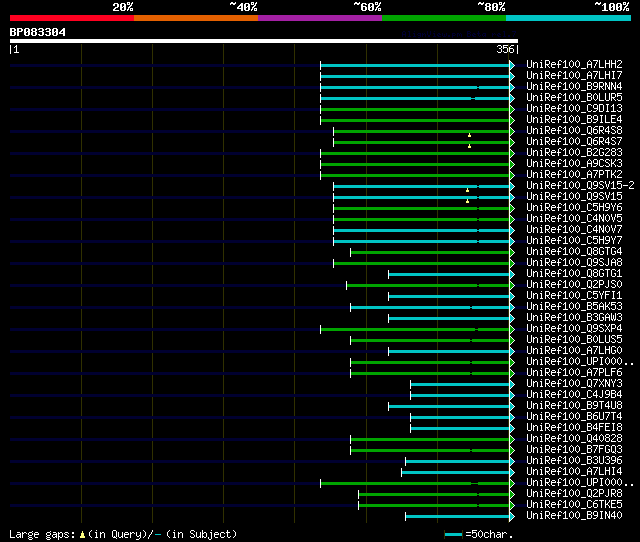Click the yellow gap triangle in legend

(x=82, y=535)
